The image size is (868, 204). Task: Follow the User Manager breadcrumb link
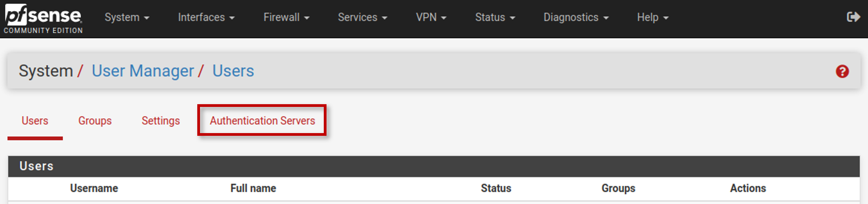(x=143, y=71)
